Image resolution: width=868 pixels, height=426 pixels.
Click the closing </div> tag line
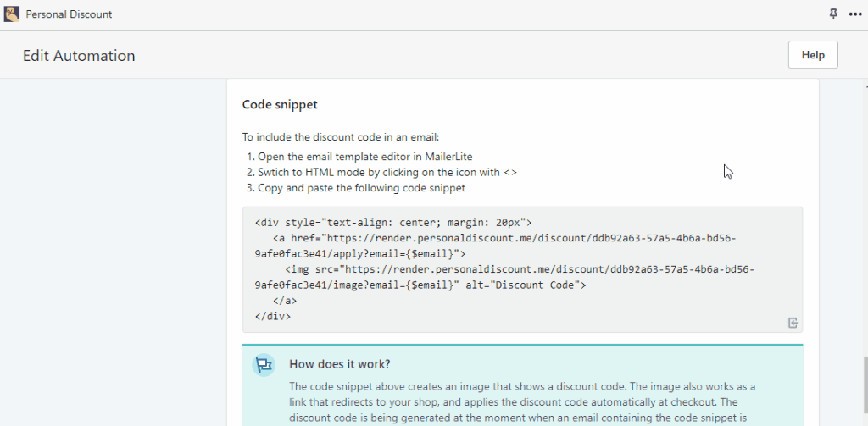(x=273, y=317)
